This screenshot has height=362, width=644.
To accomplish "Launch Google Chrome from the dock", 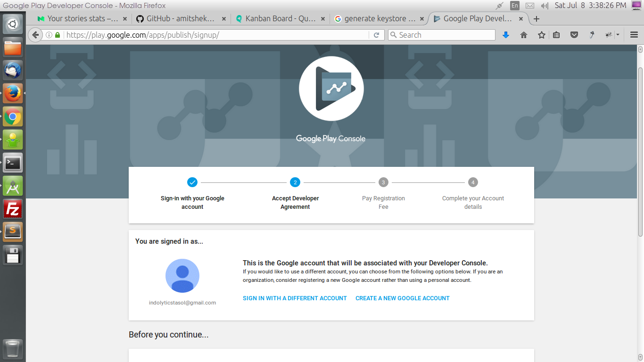I will point(13,116).
